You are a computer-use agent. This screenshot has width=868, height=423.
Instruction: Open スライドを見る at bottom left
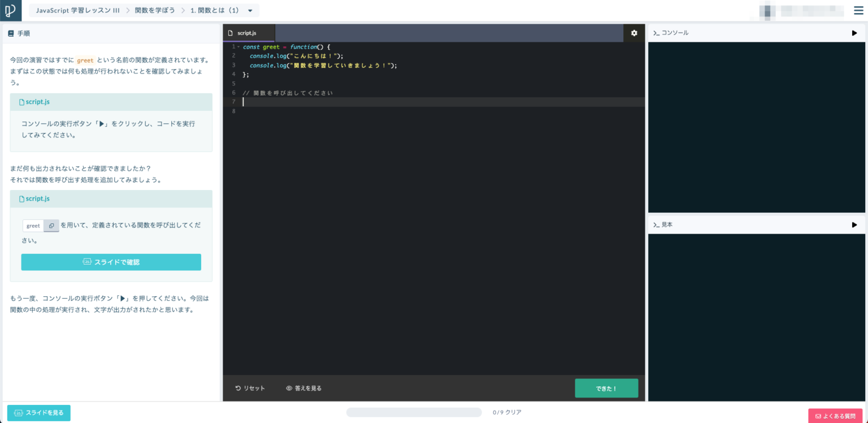click(39, 413)
